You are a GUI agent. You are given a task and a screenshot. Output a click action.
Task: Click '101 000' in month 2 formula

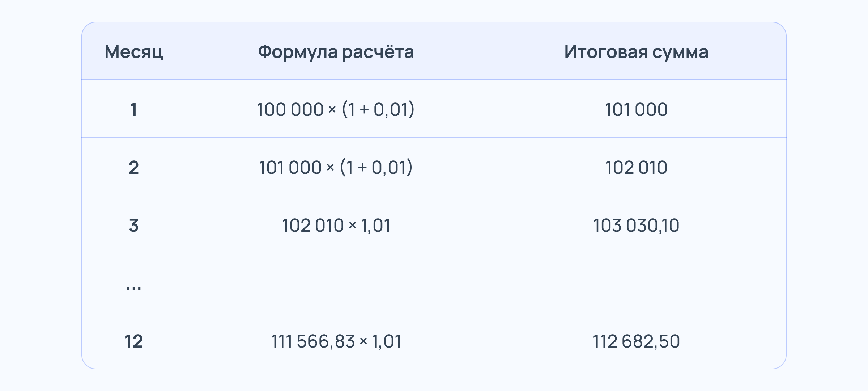[290, 167]
